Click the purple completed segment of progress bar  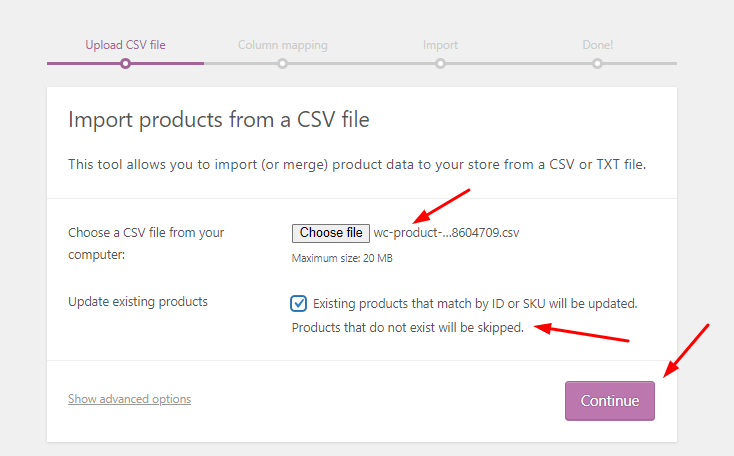pos(125,64)
